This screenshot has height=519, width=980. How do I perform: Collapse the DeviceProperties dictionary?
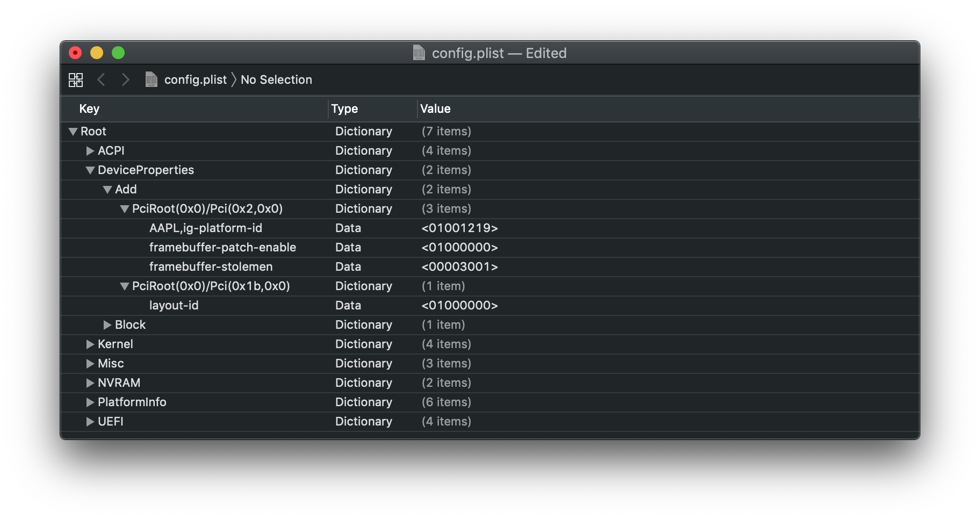coord(90,170)
